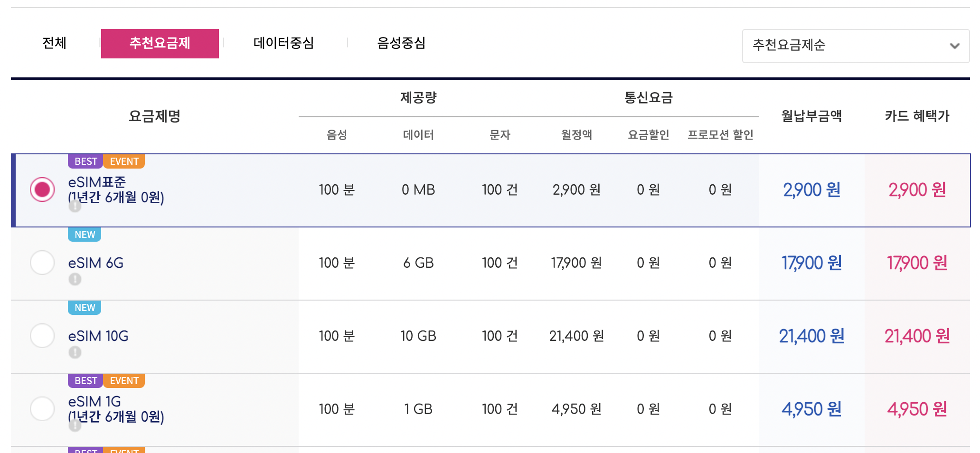
Task: Click the 2,900 원 monthly payment amount
Action: click(x=810, y=189)
